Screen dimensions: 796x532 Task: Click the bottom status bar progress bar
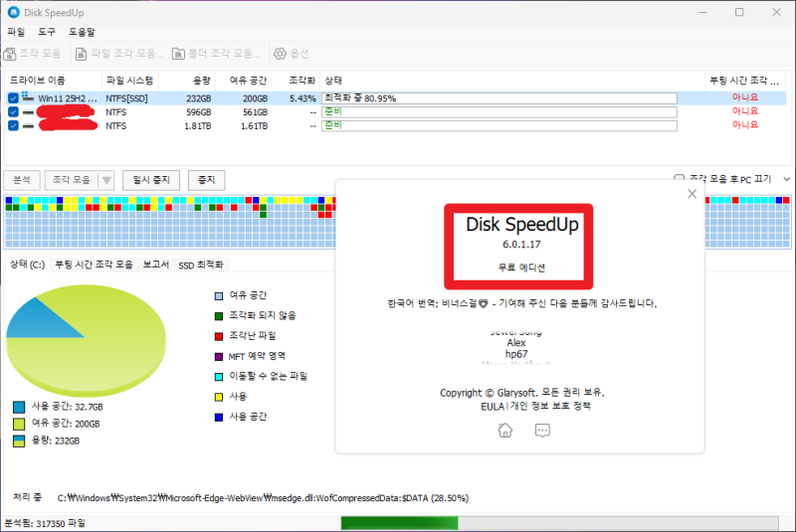[559, 522]
